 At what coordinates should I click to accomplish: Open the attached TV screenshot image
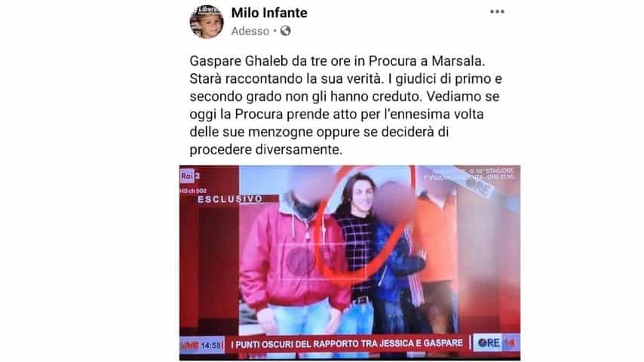click(349, 263)
